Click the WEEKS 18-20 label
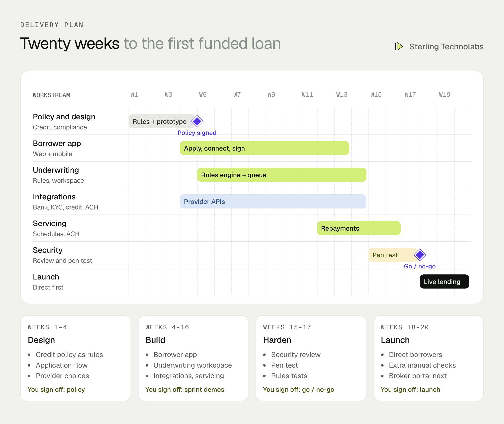 click(x=405, y=327)
